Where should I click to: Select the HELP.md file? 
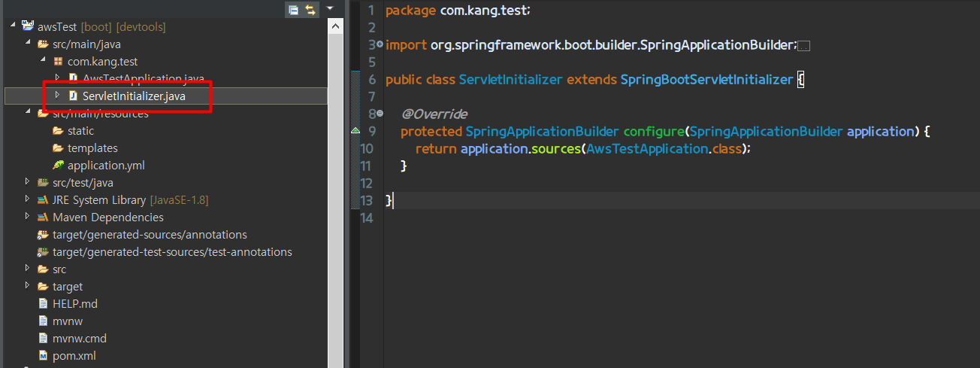click(x=75, y=304)
